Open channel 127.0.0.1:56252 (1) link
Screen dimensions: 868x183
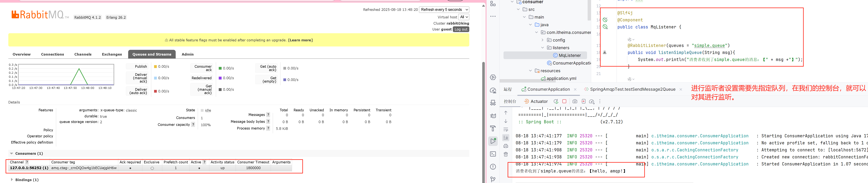pyautogui.click(x=29, y=168)
